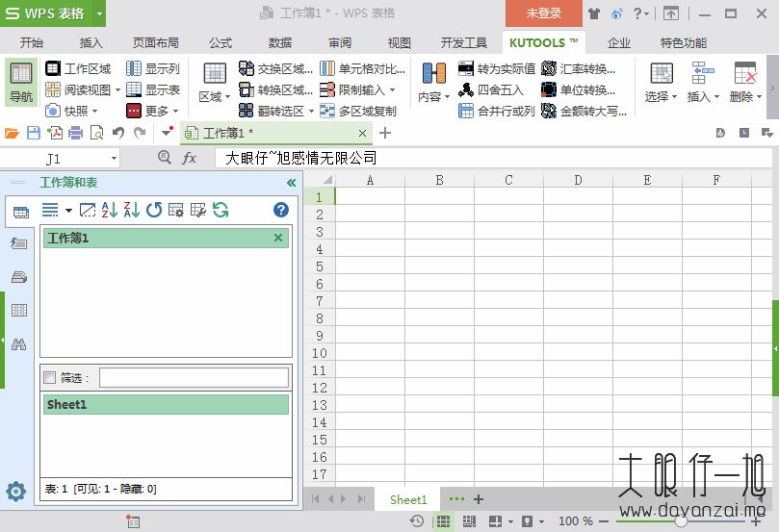Click 转为实际值 to actual values

point(496,68)
